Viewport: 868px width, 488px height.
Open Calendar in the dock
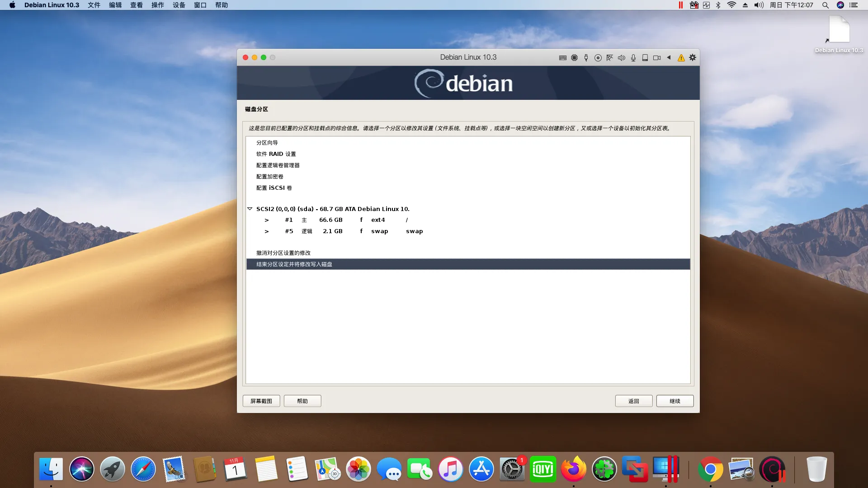click(x=236, y=469)
